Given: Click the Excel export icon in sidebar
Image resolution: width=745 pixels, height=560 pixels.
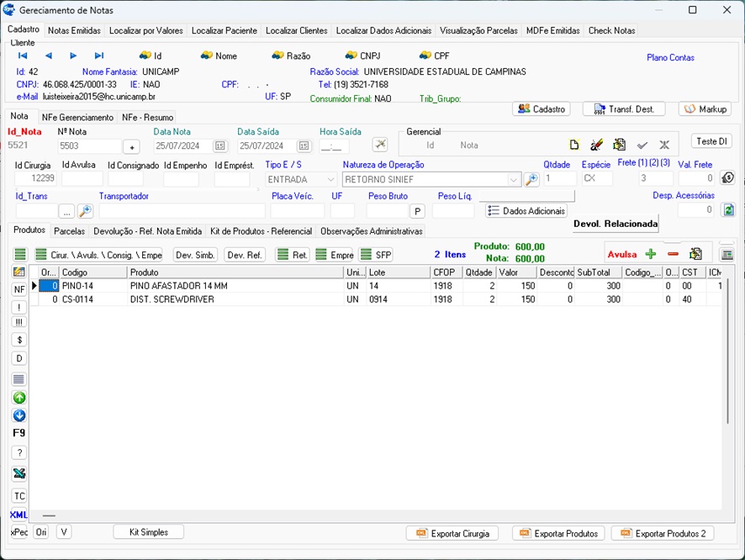Looking at the screenshot, I should [x=19, y=473].
